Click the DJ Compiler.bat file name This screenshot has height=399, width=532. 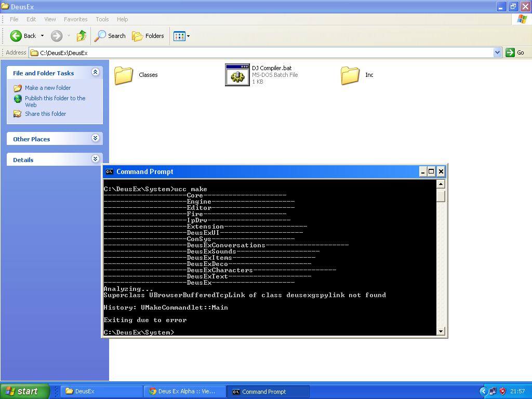coord(272,68)
